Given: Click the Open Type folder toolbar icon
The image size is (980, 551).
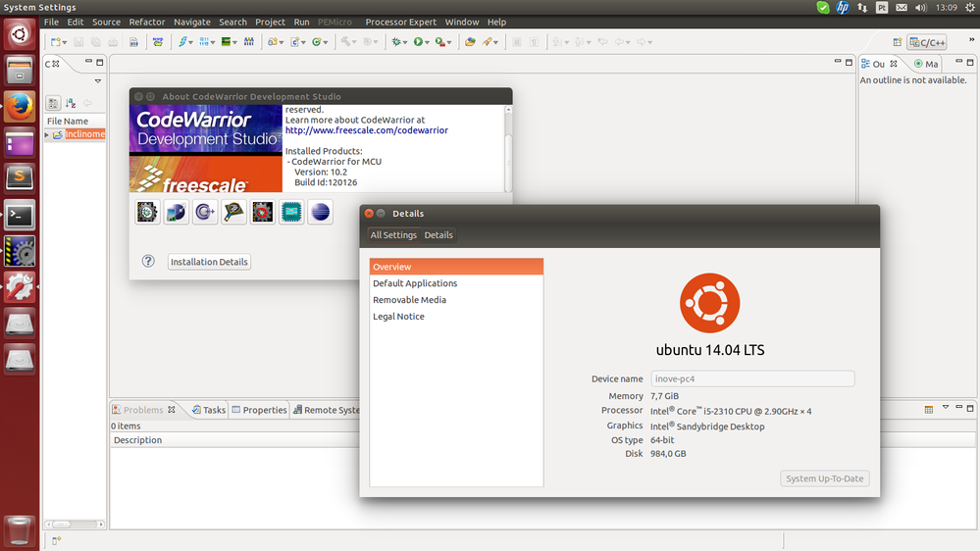Looking at the screenshot, I should coord(470,42).
